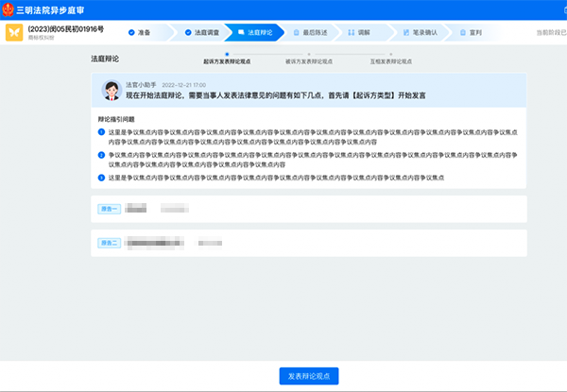Click the yellow butterfly case icon
Viewport: 567px width, 392px height.
14,33
